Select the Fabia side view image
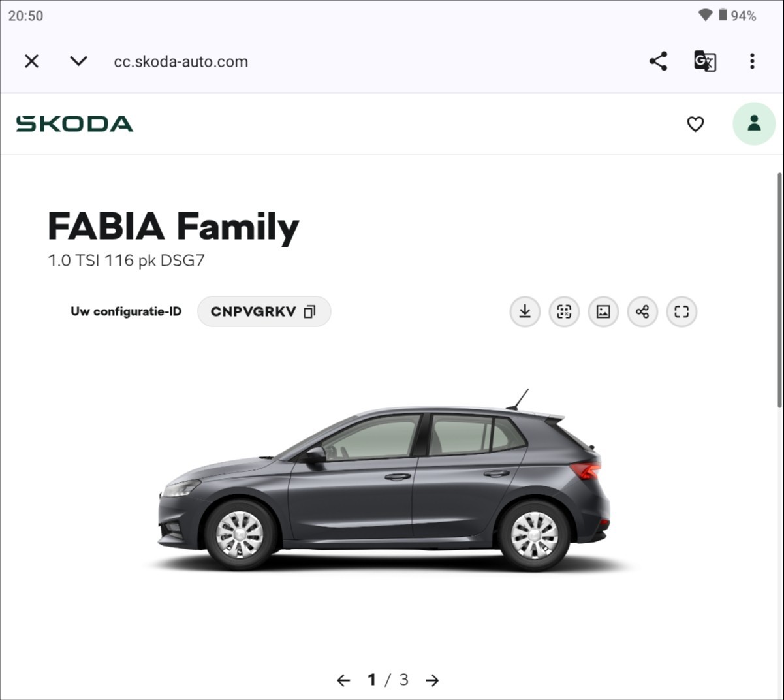The image size is (784, 700). click(384, 481)
